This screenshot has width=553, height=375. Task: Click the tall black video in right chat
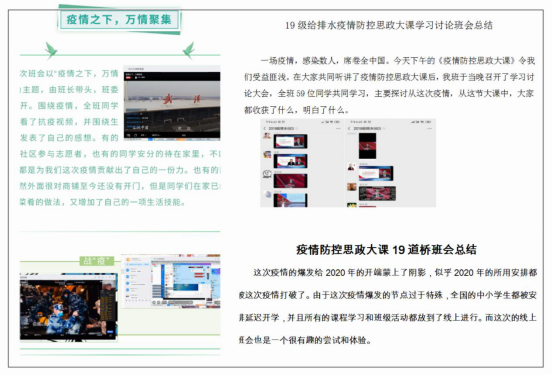tap(367, 146)
